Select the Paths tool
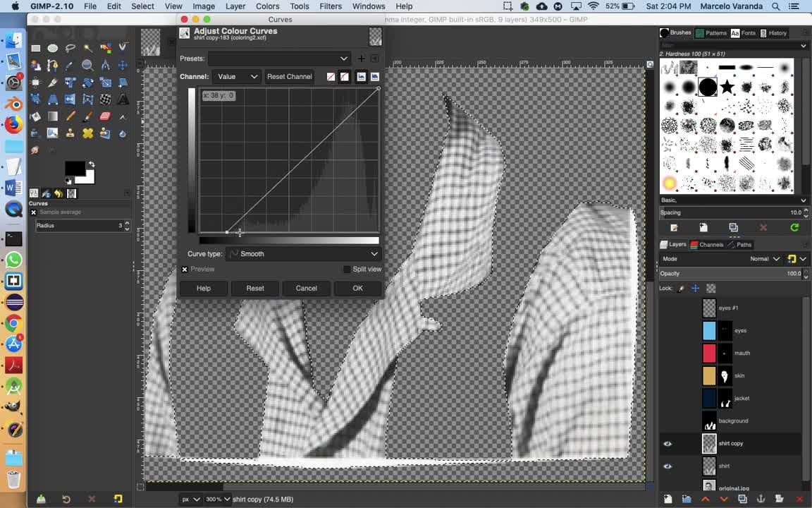Image resolution: width=812 pixels, height=508 pixels. (x=52, y=66)
